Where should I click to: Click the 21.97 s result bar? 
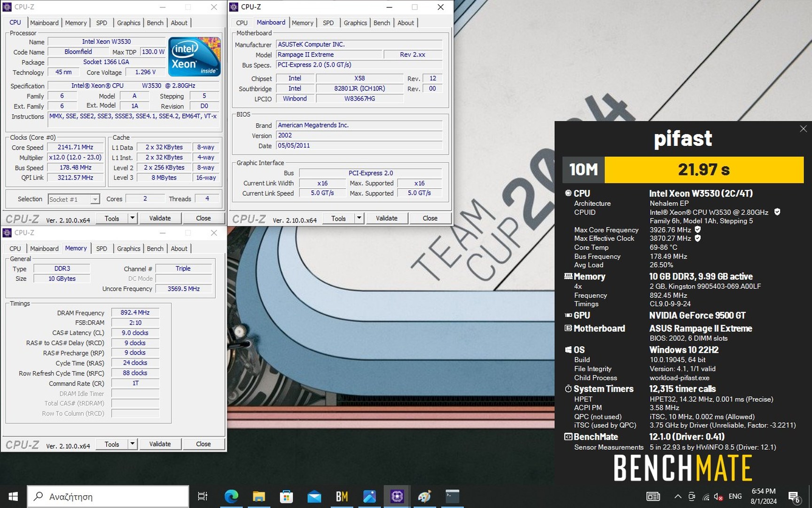point(704,169)
